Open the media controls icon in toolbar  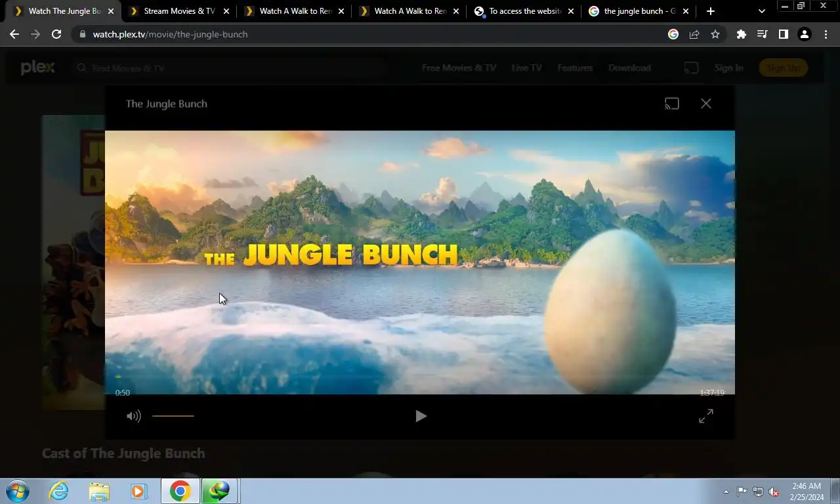tap(763, 34)
